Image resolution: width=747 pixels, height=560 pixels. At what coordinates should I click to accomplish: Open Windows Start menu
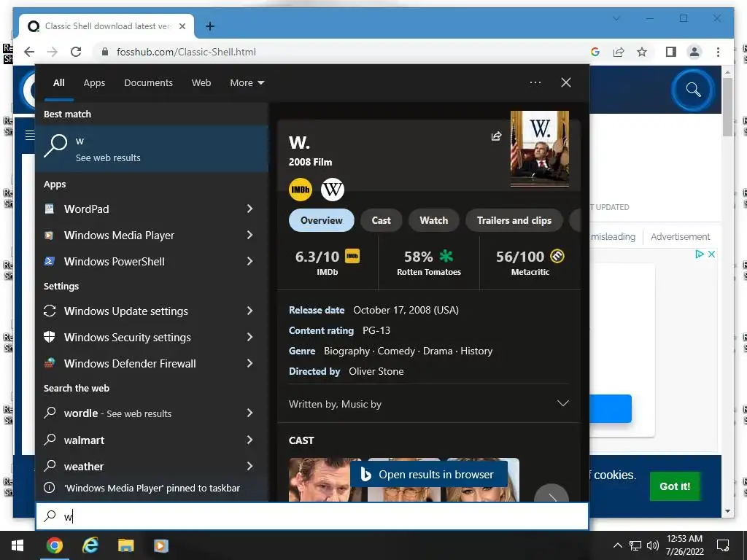click(x=18, y=545)
